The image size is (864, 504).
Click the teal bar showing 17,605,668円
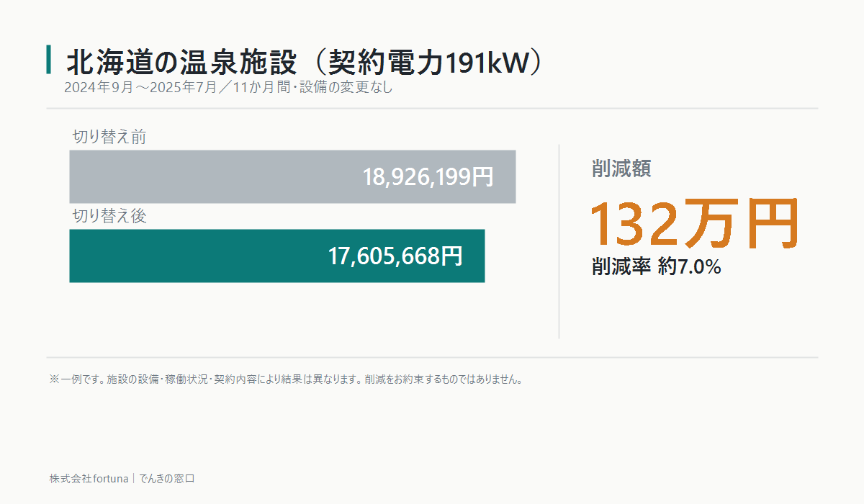(277, 256)
